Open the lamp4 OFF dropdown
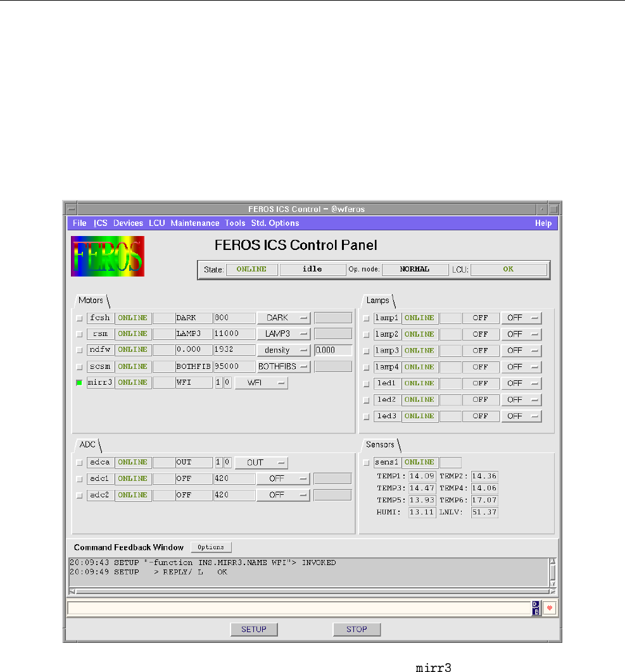625x672 pixels. coord(521,367)
